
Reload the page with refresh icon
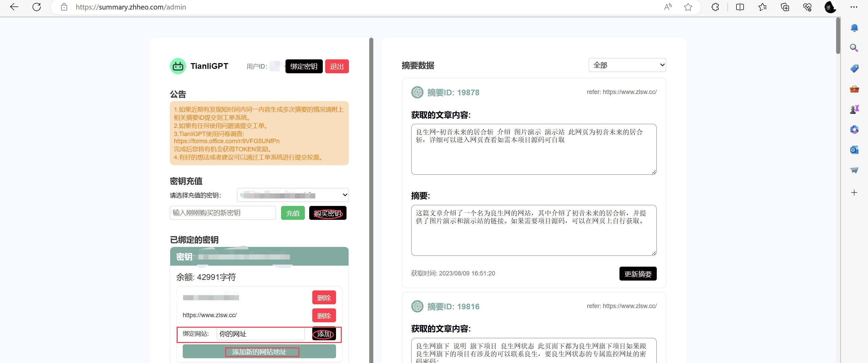[x=37, y=7]
